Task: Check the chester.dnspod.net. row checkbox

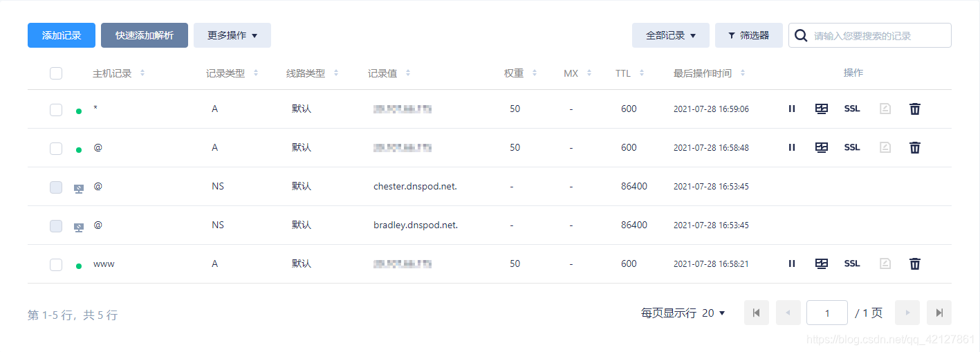Action: tap(56, 187)
